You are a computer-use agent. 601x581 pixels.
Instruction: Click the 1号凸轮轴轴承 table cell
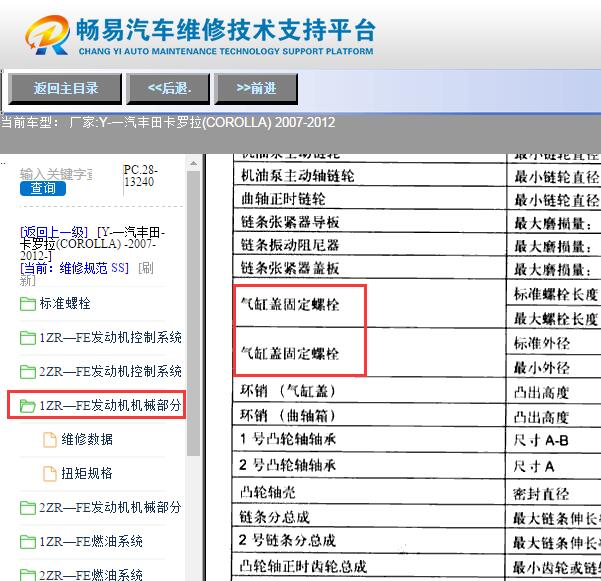pos(369,439)
